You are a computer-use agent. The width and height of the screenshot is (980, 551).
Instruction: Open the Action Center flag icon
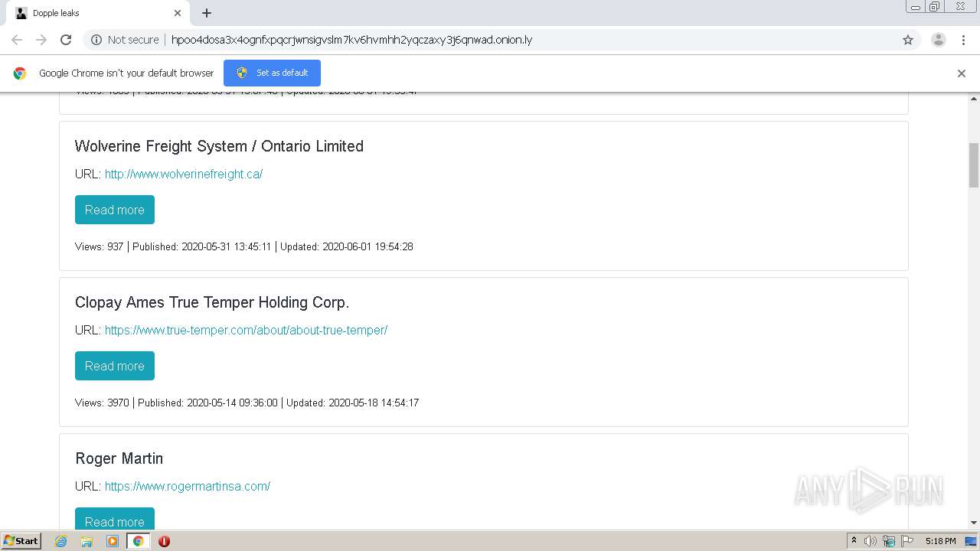(907, 541)
